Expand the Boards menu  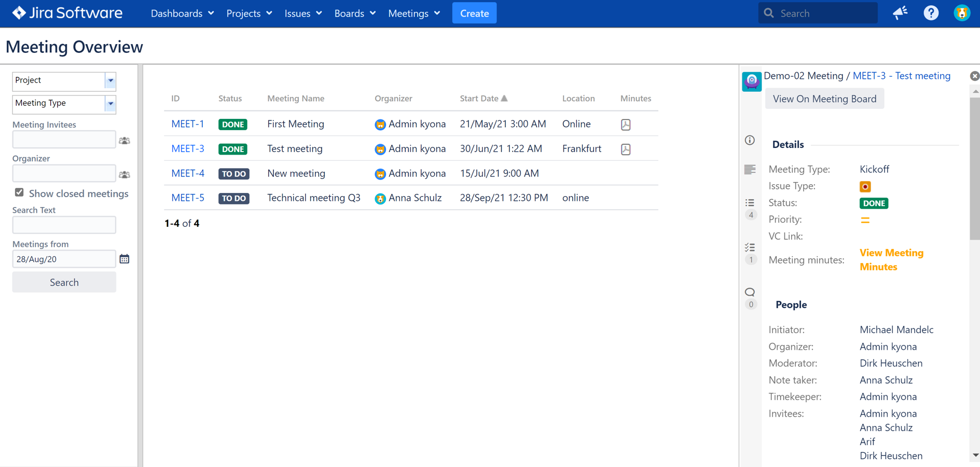(x=354, y=13)
